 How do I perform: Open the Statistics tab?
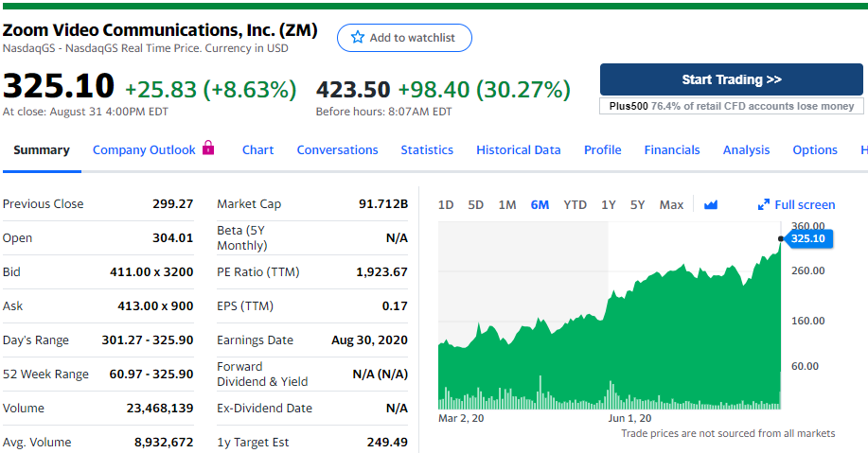pos(426,149)
